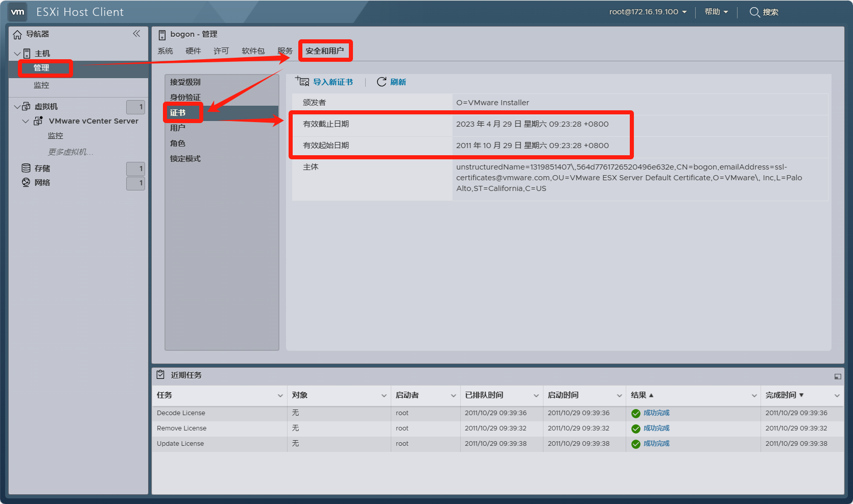
Task: Click the Navigator home icon
Action: click(17, 34)
